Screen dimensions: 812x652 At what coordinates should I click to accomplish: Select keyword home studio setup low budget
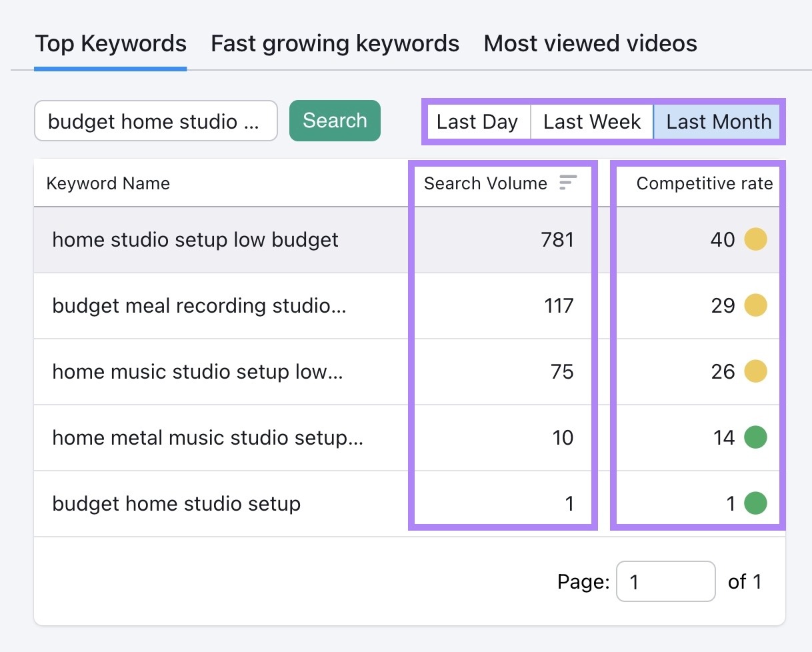click(x=195, y=239)
